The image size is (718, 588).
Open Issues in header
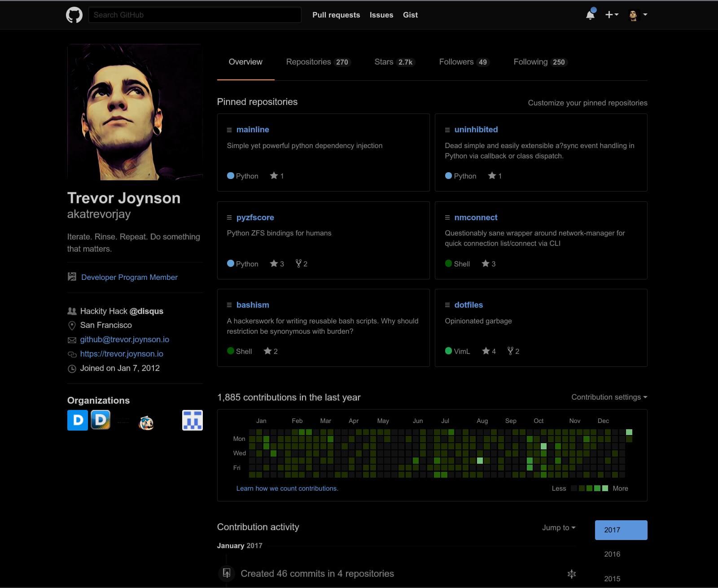tap(381, 15)
